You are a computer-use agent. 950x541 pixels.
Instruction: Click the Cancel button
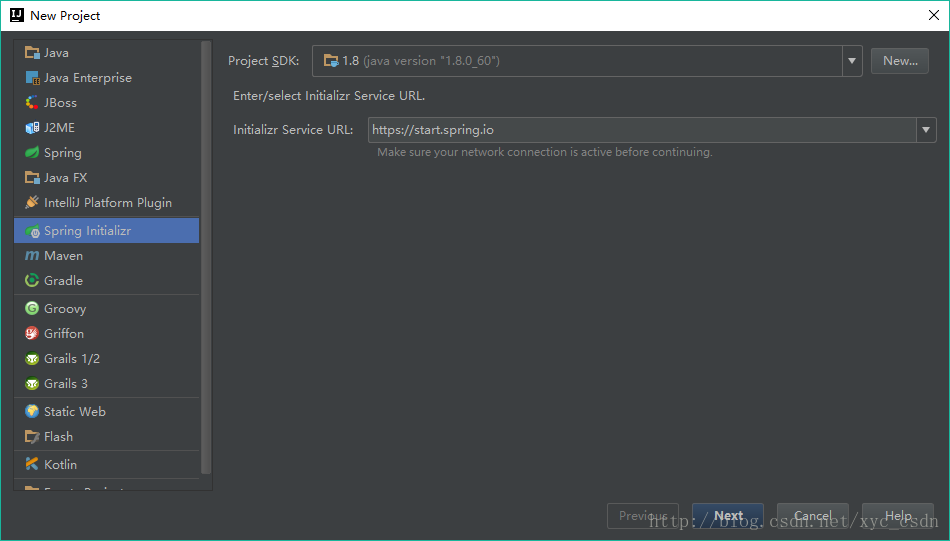click(x=812, y=516)
